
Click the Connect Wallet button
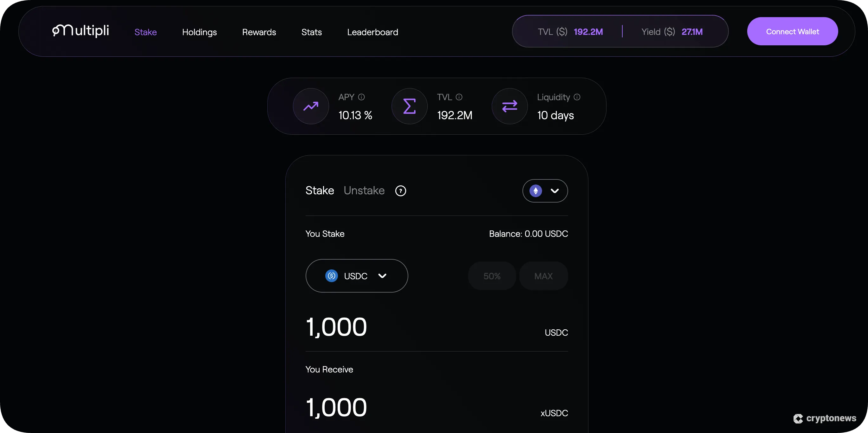coord(792,31)
